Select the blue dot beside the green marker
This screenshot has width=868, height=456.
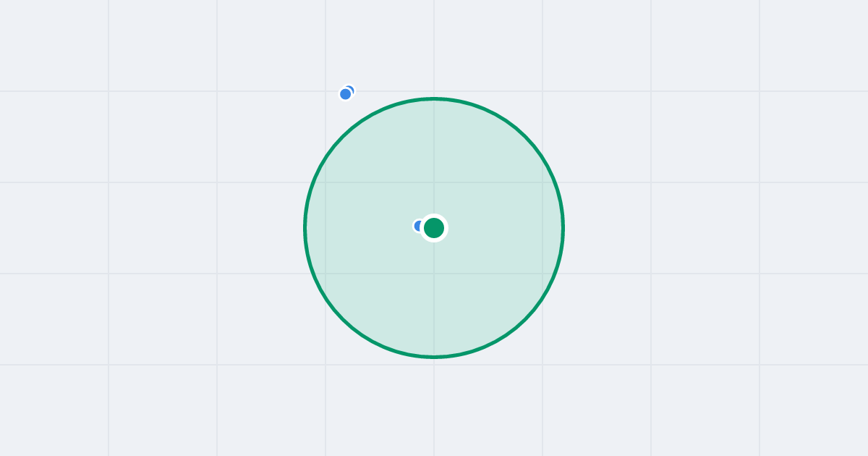pyautogui.click(x=417, y=226)
